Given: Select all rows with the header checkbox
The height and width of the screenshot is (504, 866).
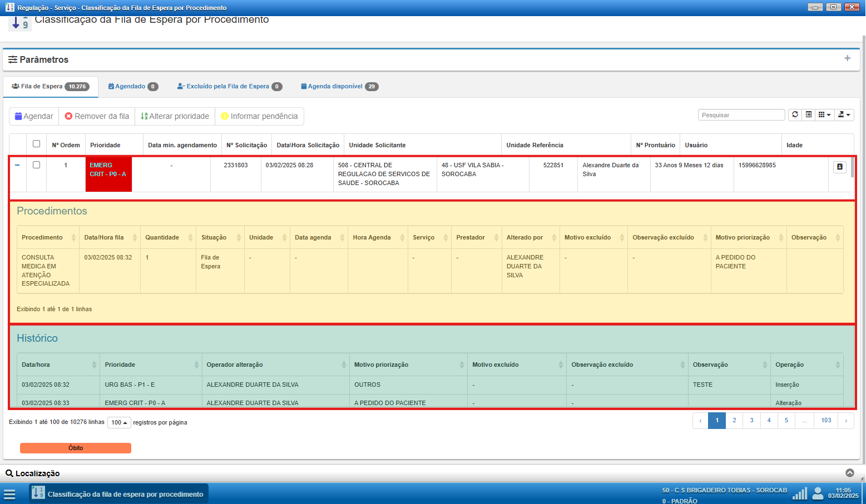Looking at the screenshot, I should 36,144.
